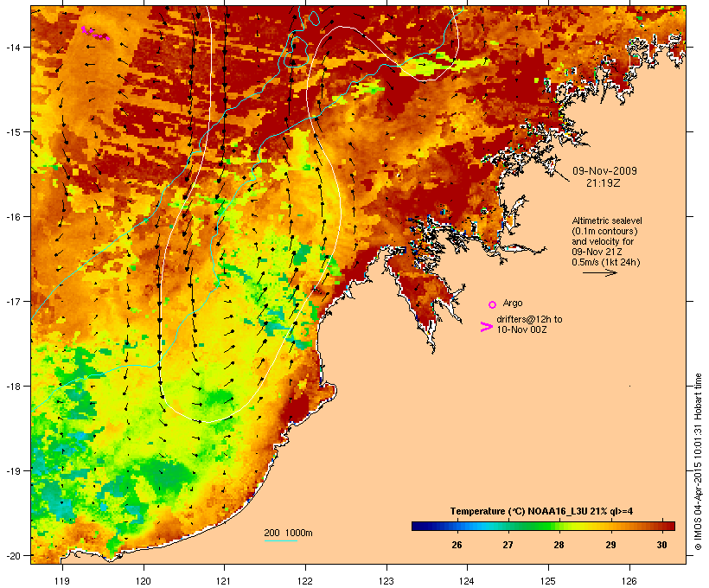Screen dimensions: 709x588
Task: Click the velocity scale arrow in legend
Action: (x=599, y=272)
